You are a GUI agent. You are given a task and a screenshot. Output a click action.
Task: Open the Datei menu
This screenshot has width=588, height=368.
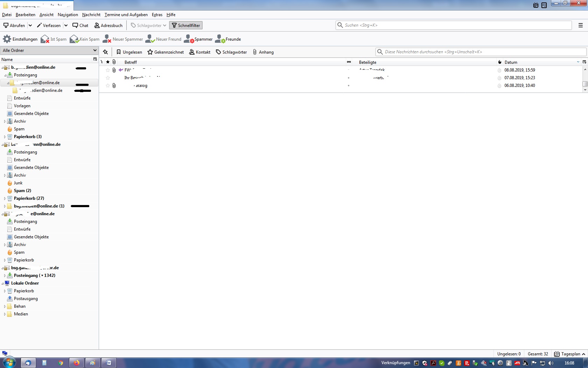pos(7,15)
